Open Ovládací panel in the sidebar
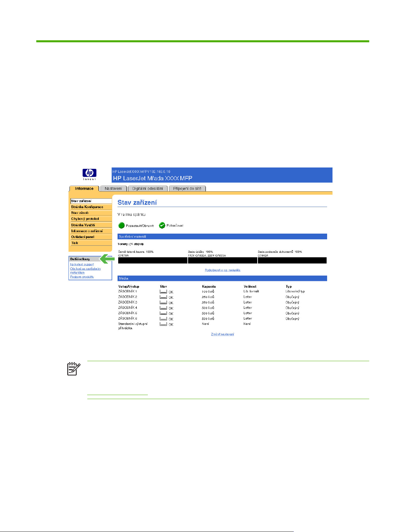This screenshot has height=532, width=400. tap(91, 237)
